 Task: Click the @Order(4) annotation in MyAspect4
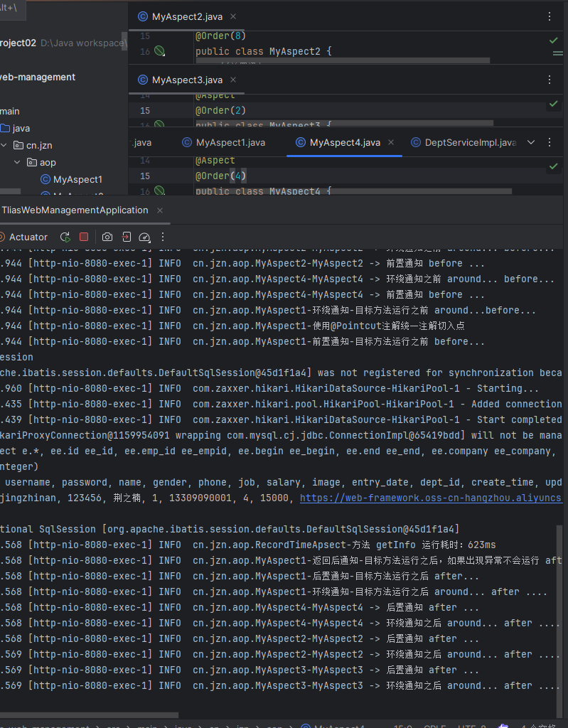coord(220,176)
